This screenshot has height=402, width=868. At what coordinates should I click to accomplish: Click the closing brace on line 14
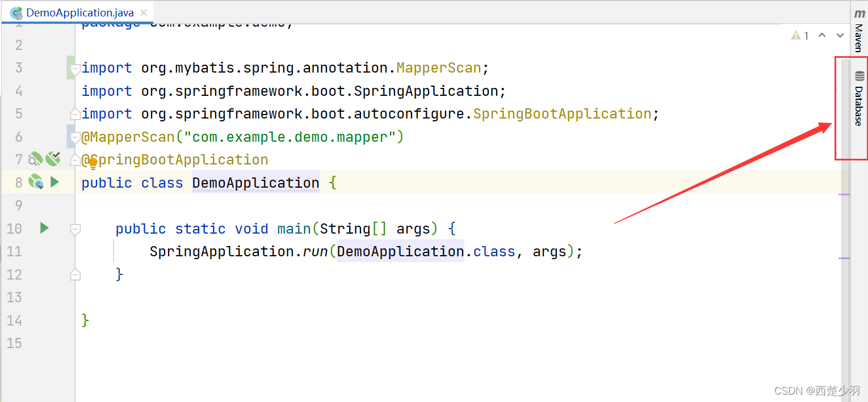tap(86, 320)
